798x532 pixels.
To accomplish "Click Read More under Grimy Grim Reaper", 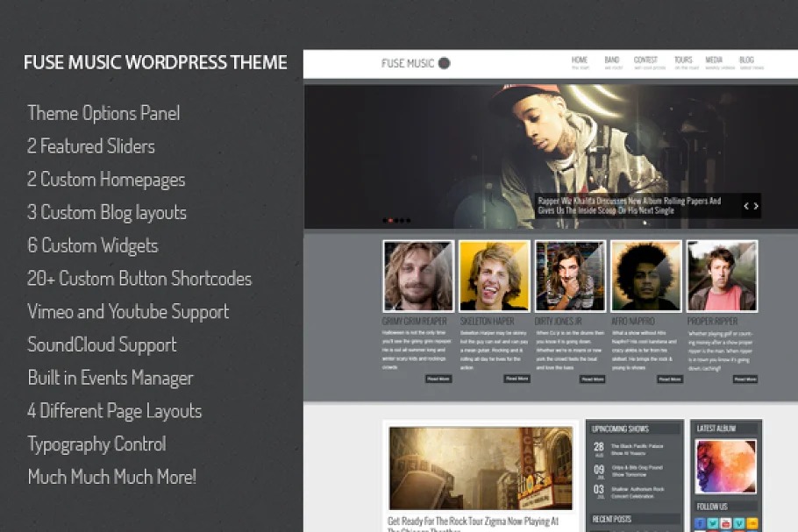I will pos(438,379).
